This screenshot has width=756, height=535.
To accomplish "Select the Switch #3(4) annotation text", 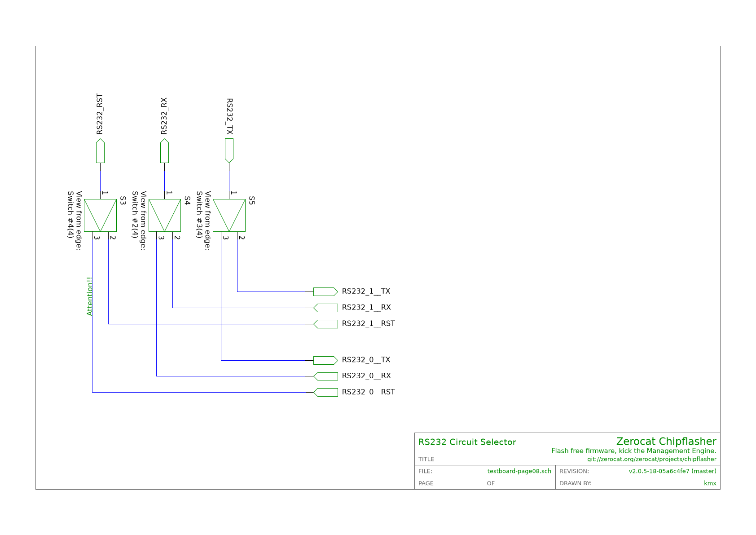I will (199, 215).
